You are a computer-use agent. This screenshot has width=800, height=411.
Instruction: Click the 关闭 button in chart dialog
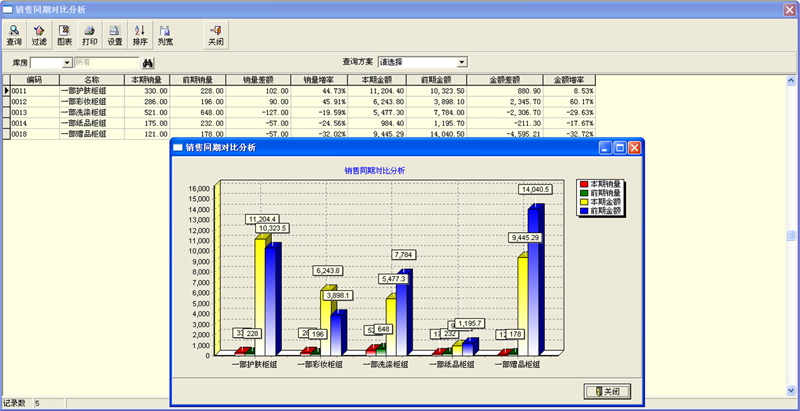[x=607, y=392]
